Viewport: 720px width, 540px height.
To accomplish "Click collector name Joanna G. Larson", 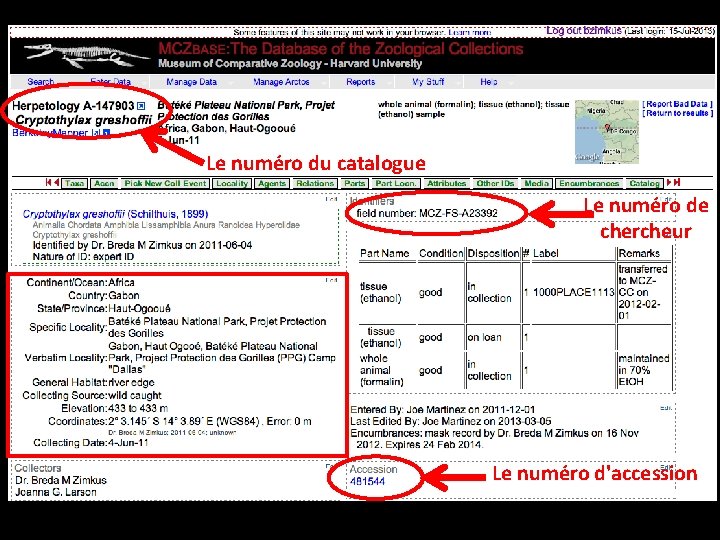I will point(56,492).
